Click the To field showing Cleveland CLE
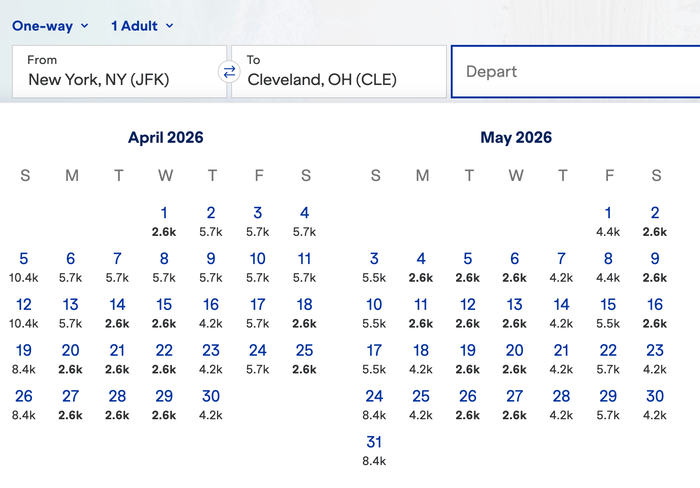The image size is (700, 488). [x=339, y=71]
